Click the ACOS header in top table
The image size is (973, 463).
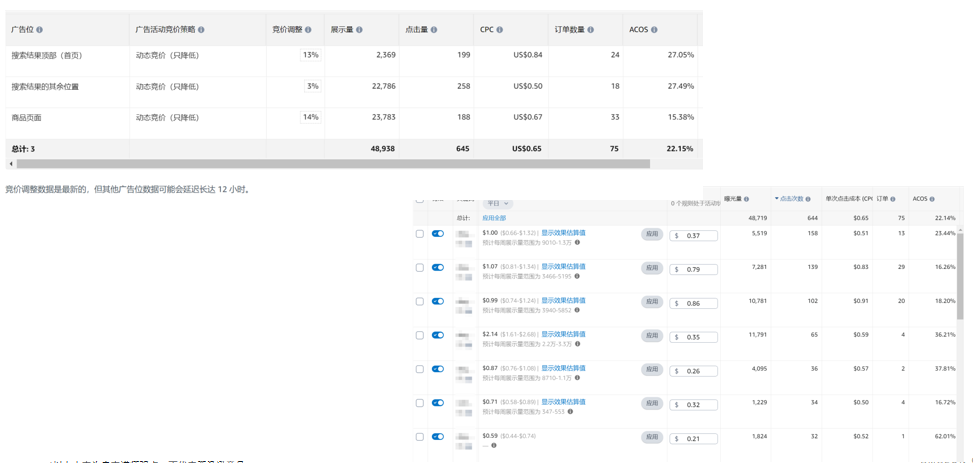pos(638,30)
